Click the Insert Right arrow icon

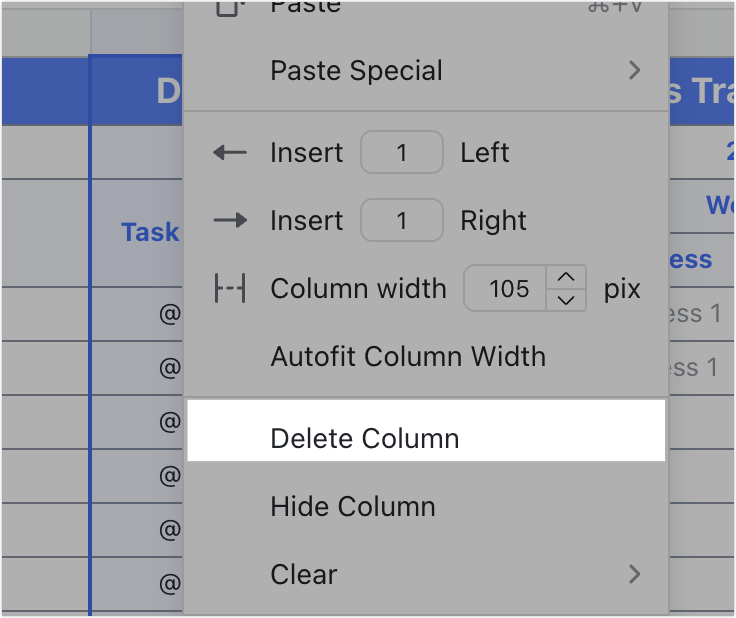pos(230,220)
